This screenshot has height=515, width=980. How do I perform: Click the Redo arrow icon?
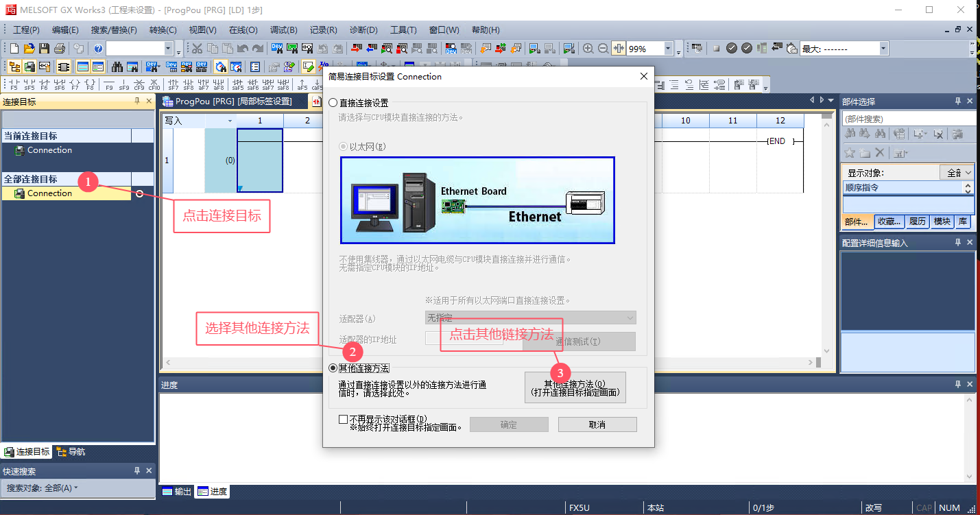coord(258,49)
